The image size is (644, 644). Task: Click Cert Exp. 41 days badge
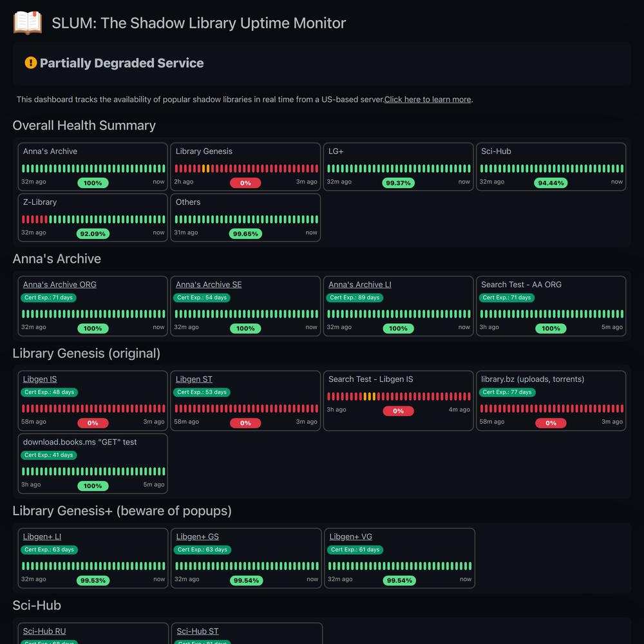[x=48, y=455]
